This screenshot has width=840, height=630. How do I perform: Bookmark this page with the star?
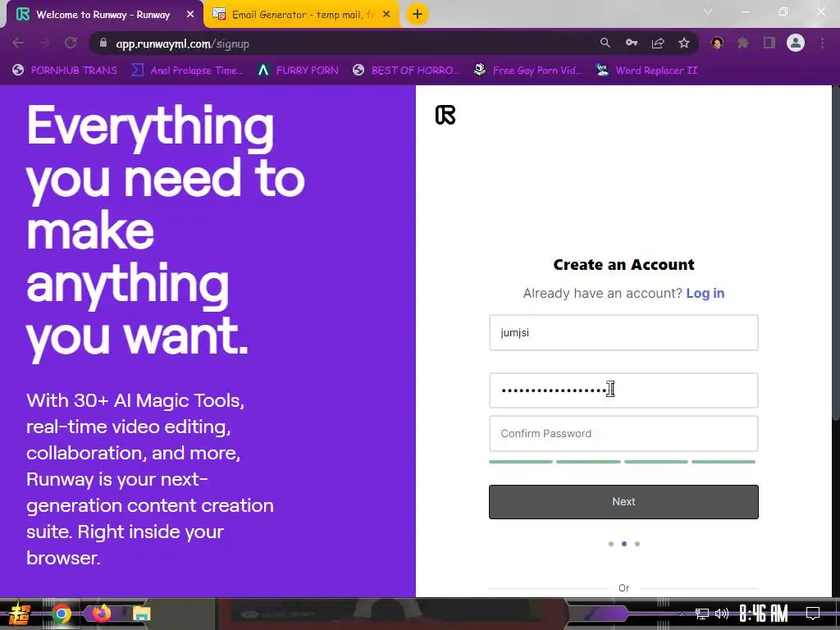684,43
